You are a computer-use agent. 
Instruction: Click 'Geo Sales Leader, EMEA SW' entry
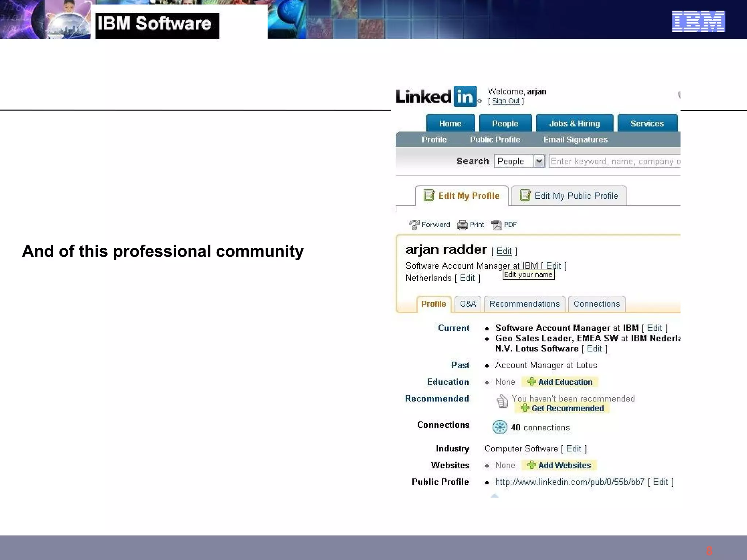[557, 338]
